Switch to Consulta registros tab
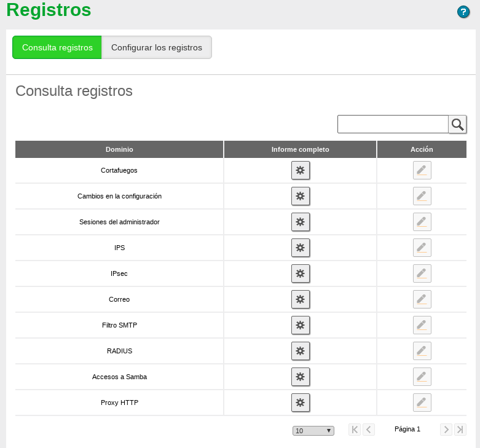480x448 pixels. pos(57,47)
